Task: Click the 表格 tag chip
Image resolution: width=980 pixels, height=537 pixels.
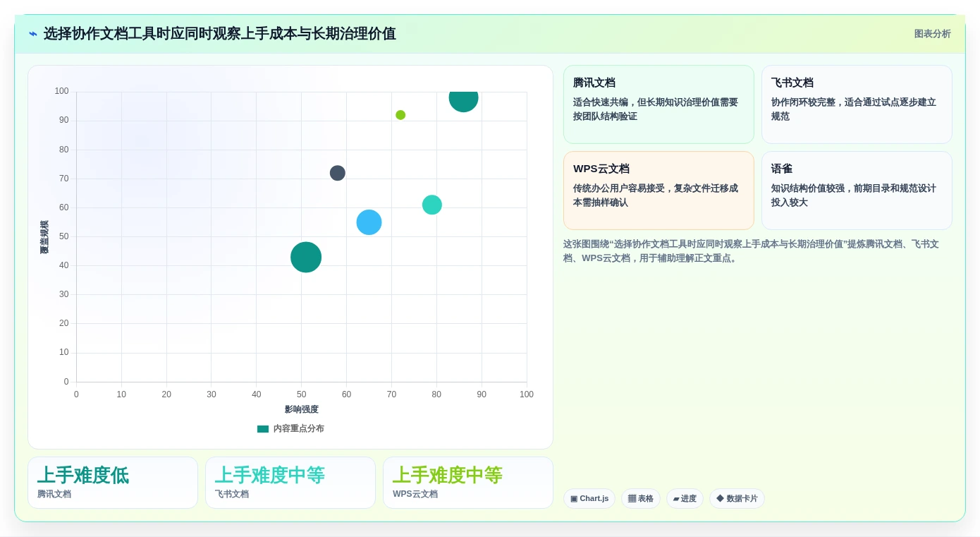Action: (641, 498)
